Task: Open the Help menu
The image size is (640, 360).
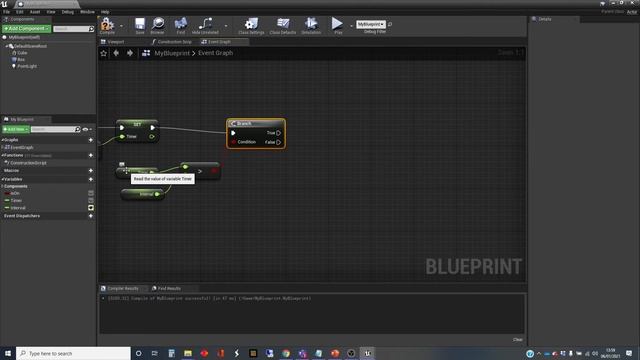Action: tap(105, 12)
